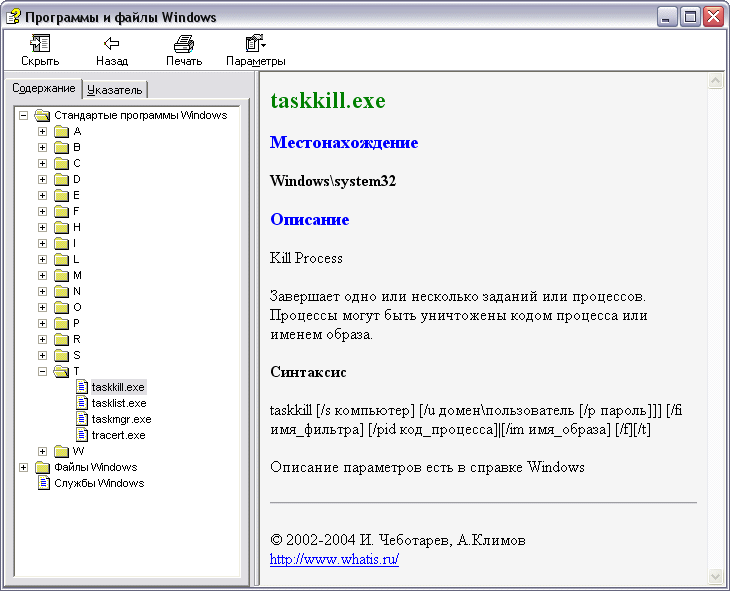Screen dimensions: 730x591
Task: Click the Windows\system32 text
Action: [333, 181]
